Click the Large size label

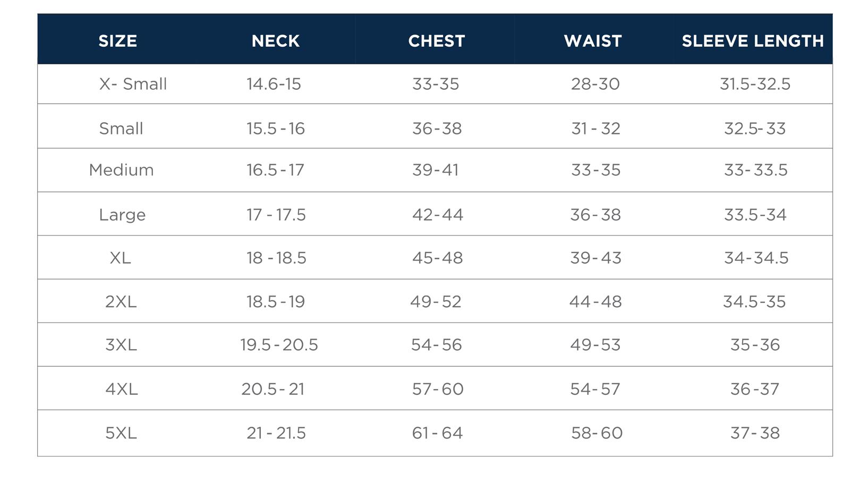point(122,215)
